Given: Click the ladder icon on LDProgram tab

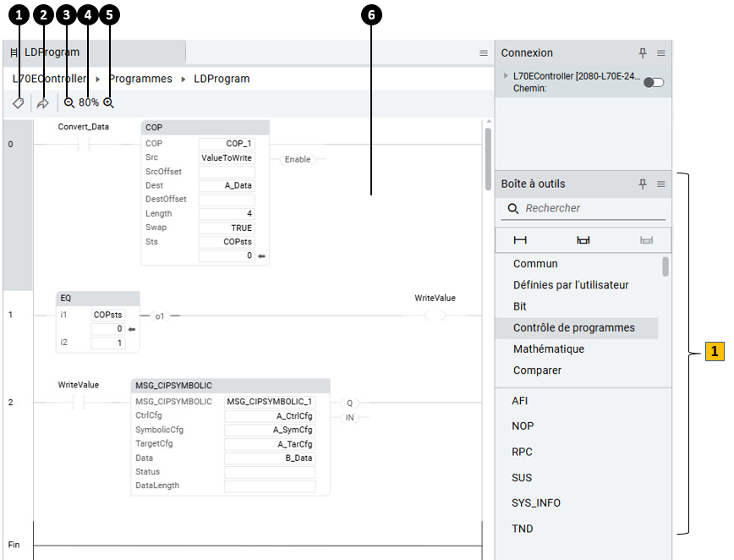Looking at the screenshot, I should click(14, 52).
